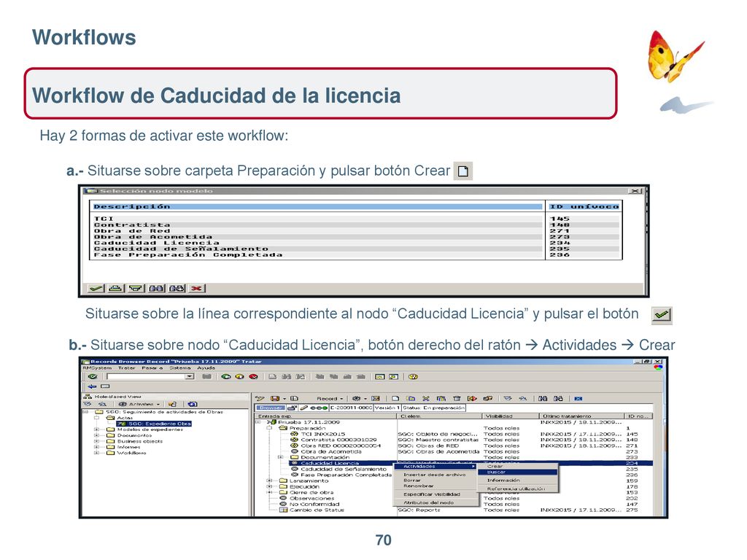Click the pencil-glasses toggle icon at record toolbar start
747x560 pixels.
click(260, 399)
